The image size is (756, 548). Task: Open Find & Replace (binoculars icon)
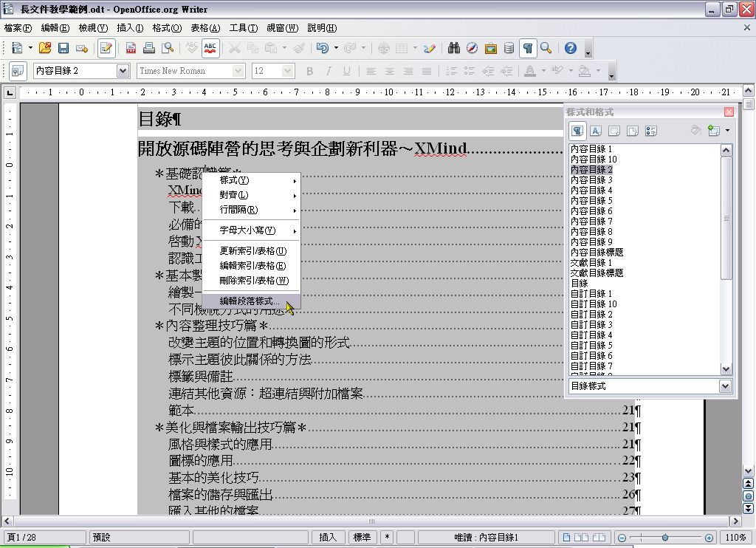[454, 48]
